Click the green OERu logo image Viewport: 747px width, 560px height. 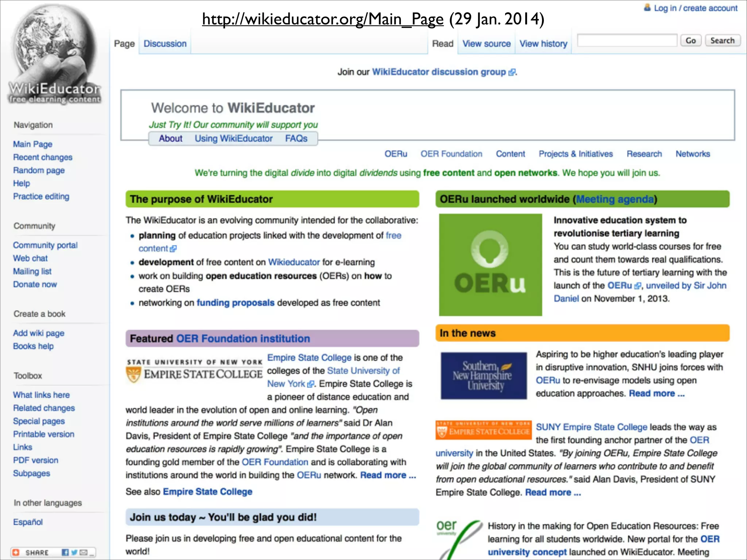click(490, 264)
